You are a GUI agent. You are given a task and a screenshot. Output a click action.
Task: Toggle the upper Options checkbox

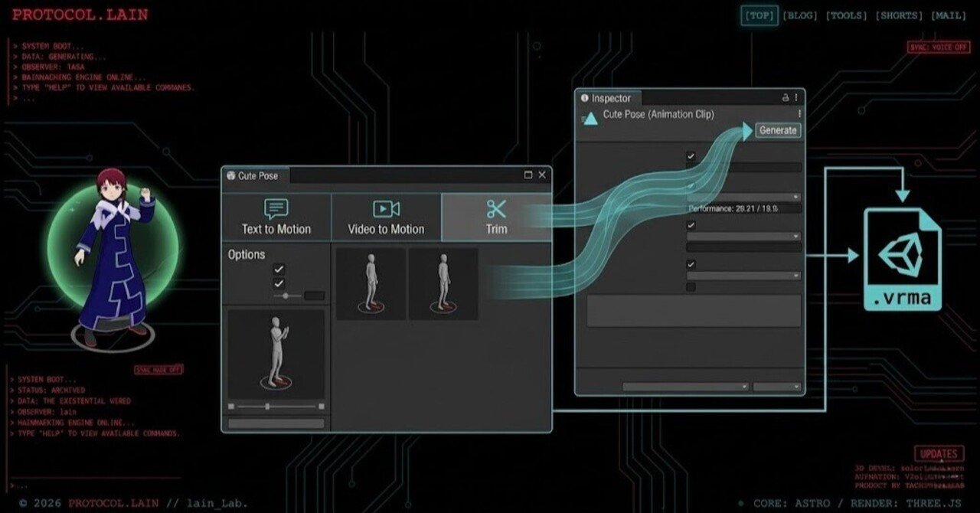click(279, 270)
